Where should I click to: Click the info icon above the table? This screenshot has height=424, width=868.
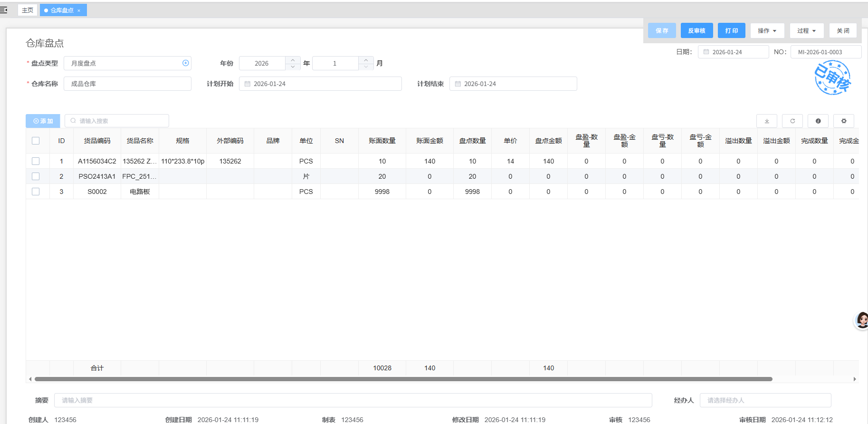[x=818, y=121]
